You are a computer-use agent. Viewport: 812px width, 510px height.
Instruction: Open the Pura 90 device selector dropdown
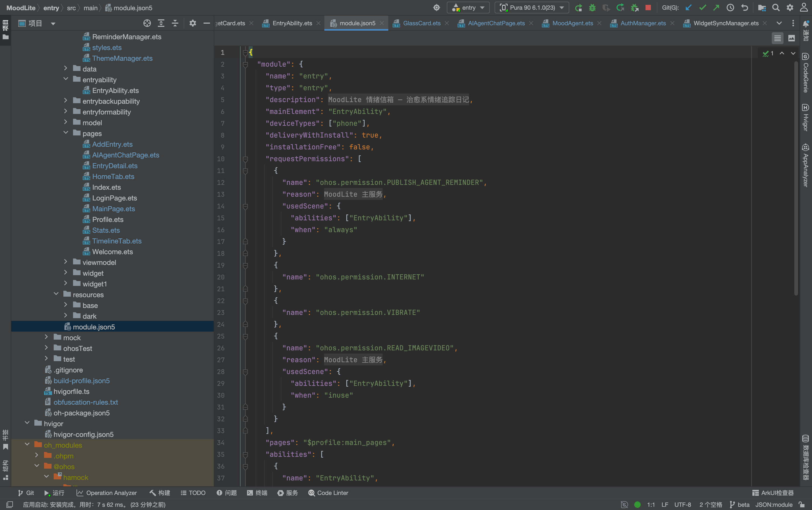[x=532, y=8]
